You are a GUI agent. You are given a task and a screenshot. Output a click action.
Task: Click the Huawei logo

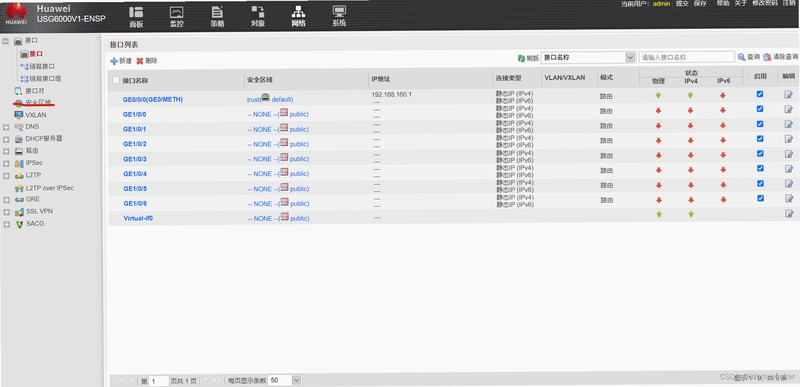pos(16,14)
